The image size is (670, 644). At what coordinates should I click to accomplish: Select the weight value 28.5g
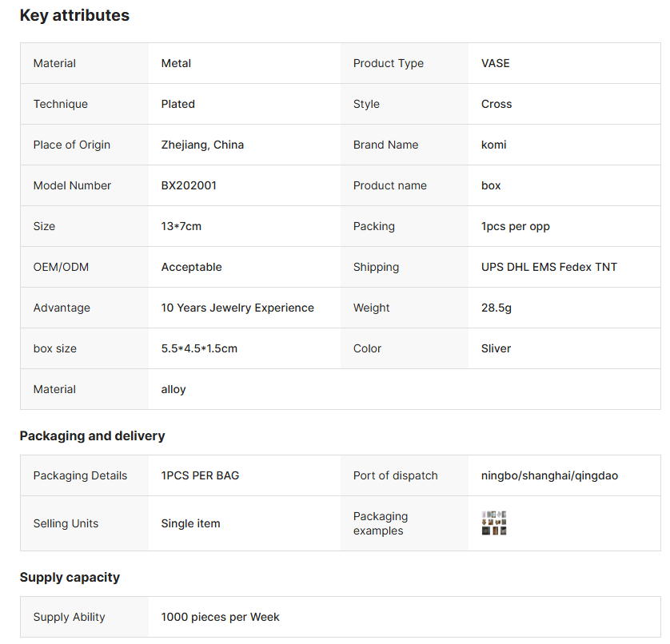496,308
